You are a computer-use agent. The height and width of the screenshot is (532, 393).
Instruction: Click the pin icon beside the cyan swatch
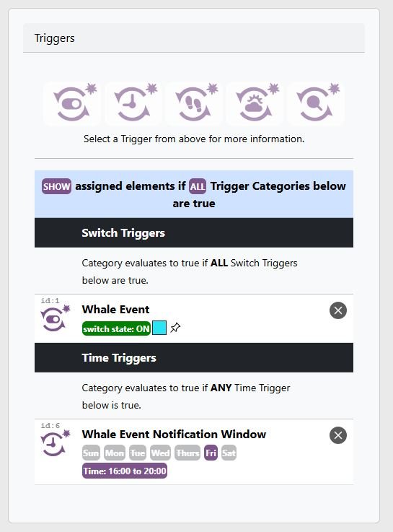pos(175,328)
